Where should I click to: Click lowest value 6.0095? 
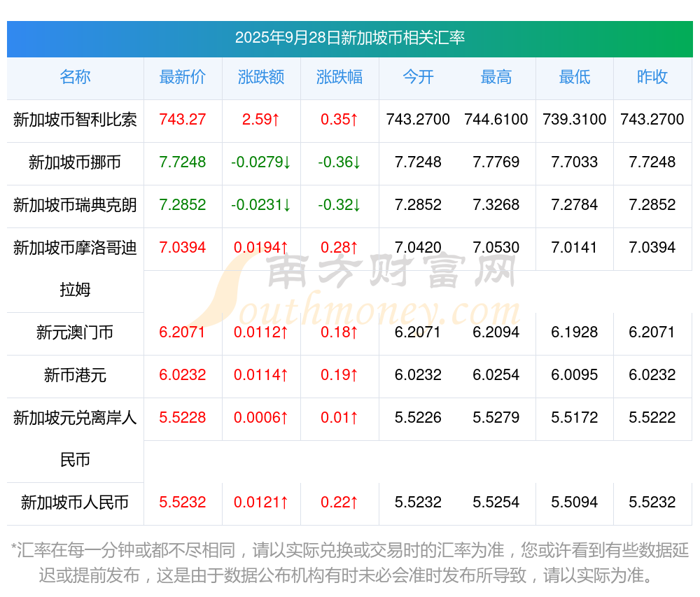pyautogui.click(x=574, y=375)
